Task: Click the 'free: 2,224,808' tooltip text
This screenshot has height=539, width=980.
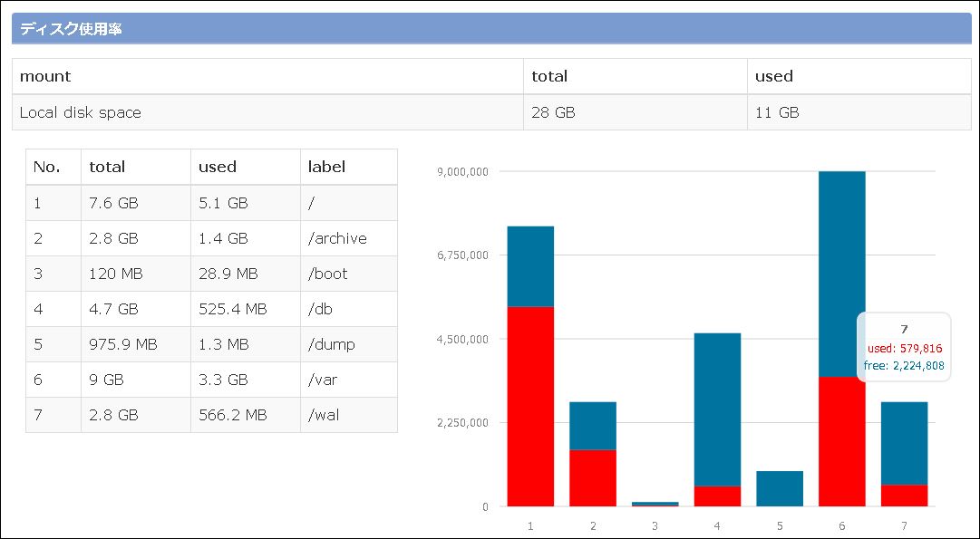Action: pos(904,366)
